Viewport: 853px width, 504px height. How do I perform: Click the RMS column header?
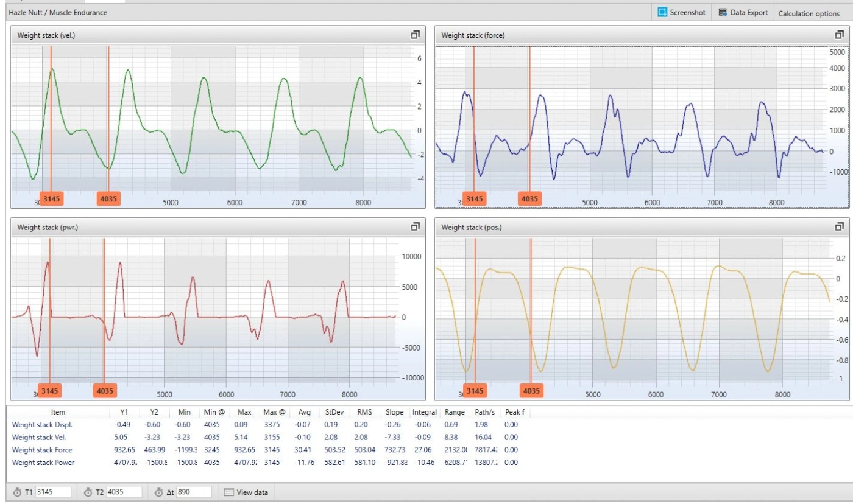click(x=363, y=412)
